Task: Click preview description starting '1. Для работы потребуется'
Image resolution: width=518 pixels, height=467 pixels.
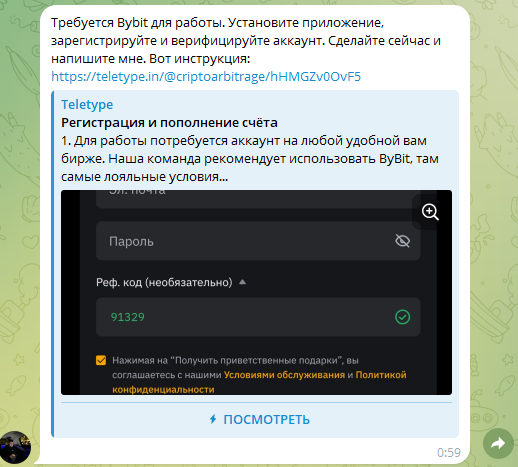Action: coord(250,159)
